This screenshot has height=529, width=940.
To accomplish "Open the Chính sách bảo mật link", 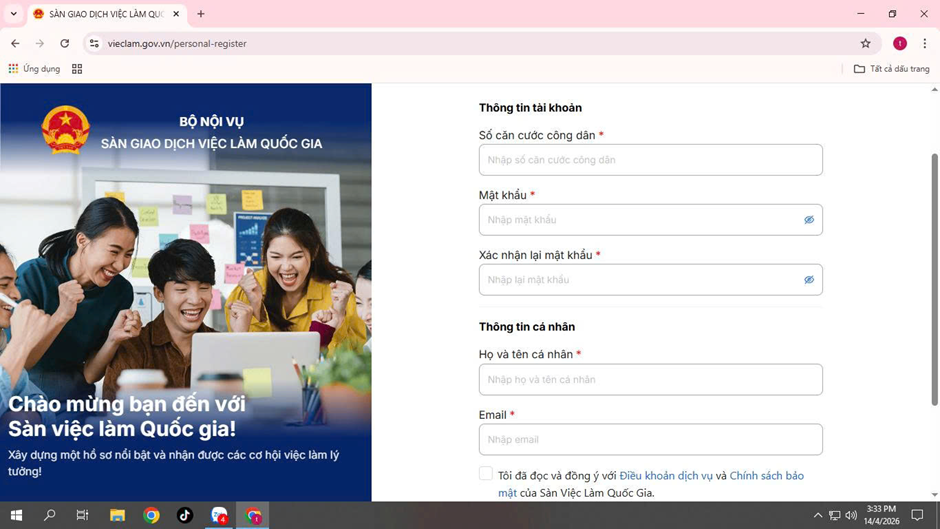I will [x=766, y=476].
